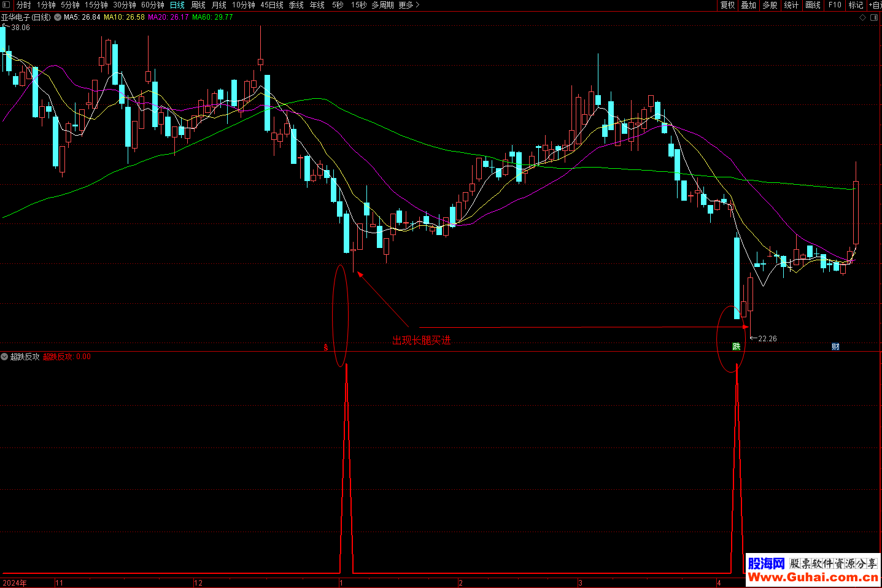Click the month 3 marker on time axis
This screenshot has width=882, height=588.
click(580, 583)
